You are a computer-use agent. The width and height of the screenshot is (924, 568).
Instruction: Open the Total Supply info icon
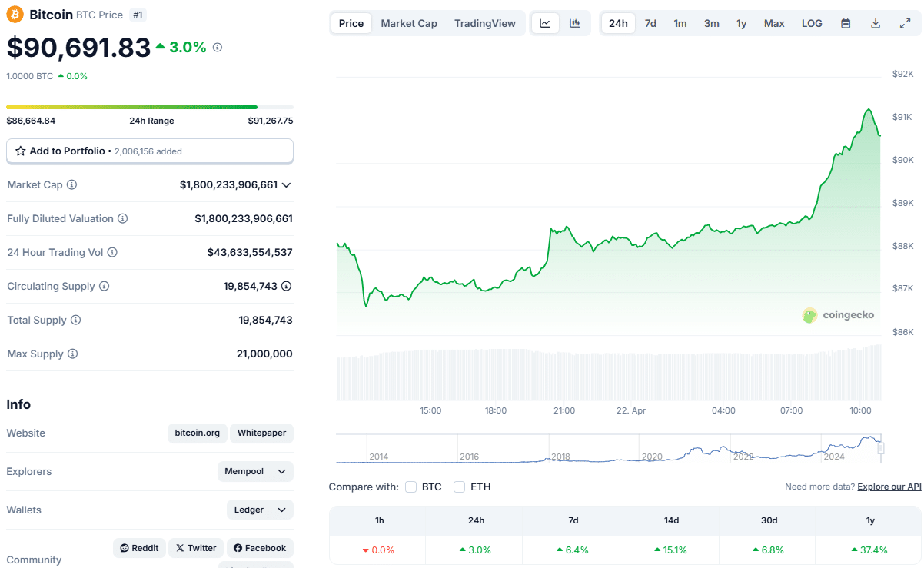point(75,321)
